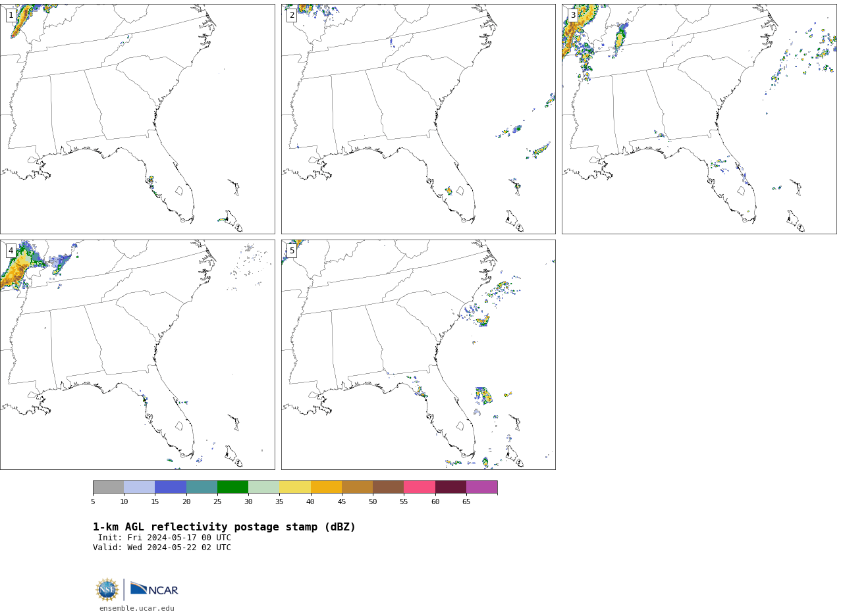The height and width of the screenshot is (616, 843).
Task: Select the brown 50-55 dBZ swatch
Action: [x=389, y=487]
